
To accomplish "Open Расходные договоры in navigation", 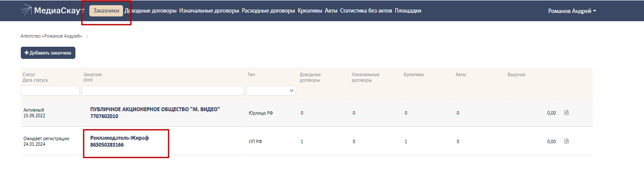I will click(x=268, y=11).
